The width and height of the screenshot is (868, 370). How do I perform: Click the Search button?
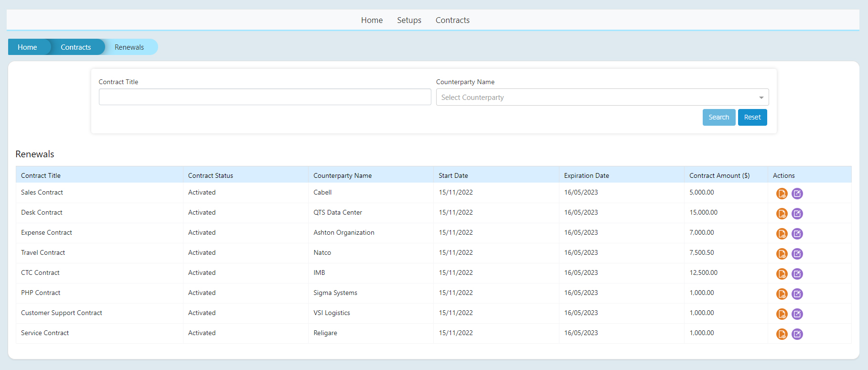(718, 118)
